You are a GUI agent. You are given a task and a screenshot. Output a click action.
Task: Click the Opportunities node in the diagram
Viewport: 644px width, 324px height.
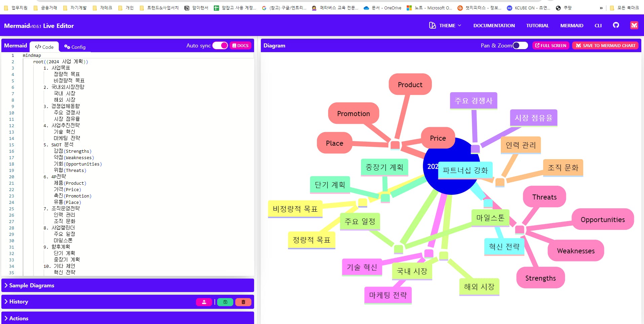pos(603,219)
